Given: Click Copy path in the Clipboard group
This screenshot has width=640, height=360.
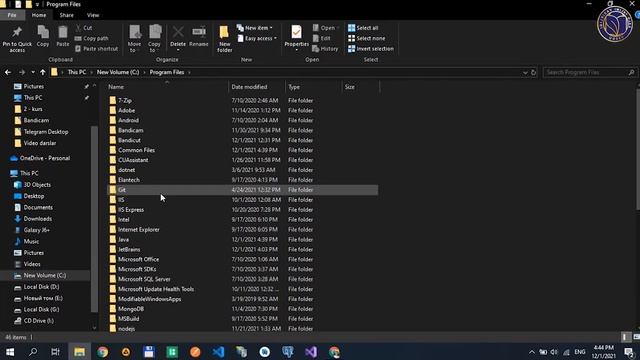Looking at the screenshot, I should tap(92, 38).
